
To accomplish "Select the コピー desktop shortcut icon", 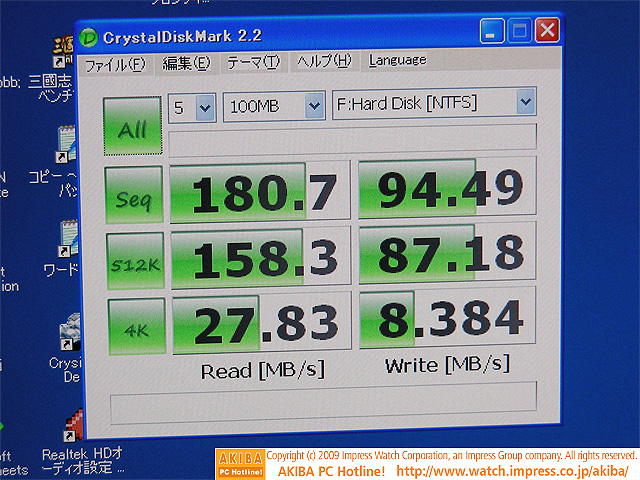I will coord(67,145).
